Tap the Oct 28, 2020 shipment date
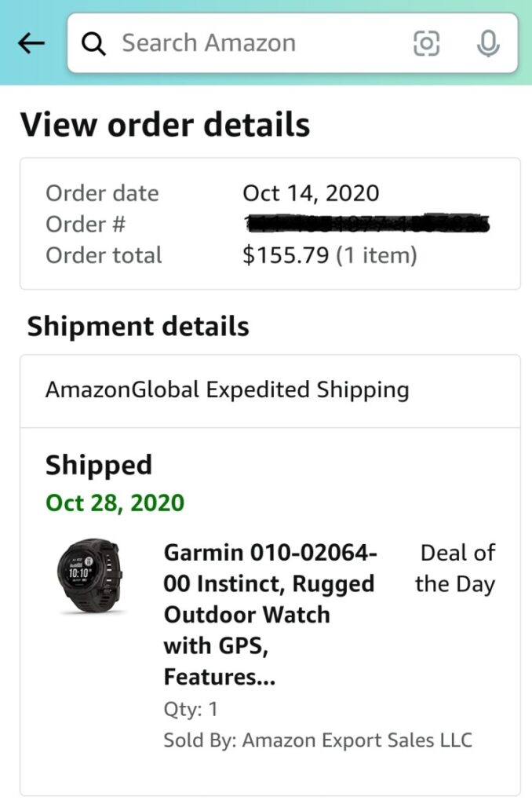The height and width of the screenshot is (804, 532). pos(115,502)
